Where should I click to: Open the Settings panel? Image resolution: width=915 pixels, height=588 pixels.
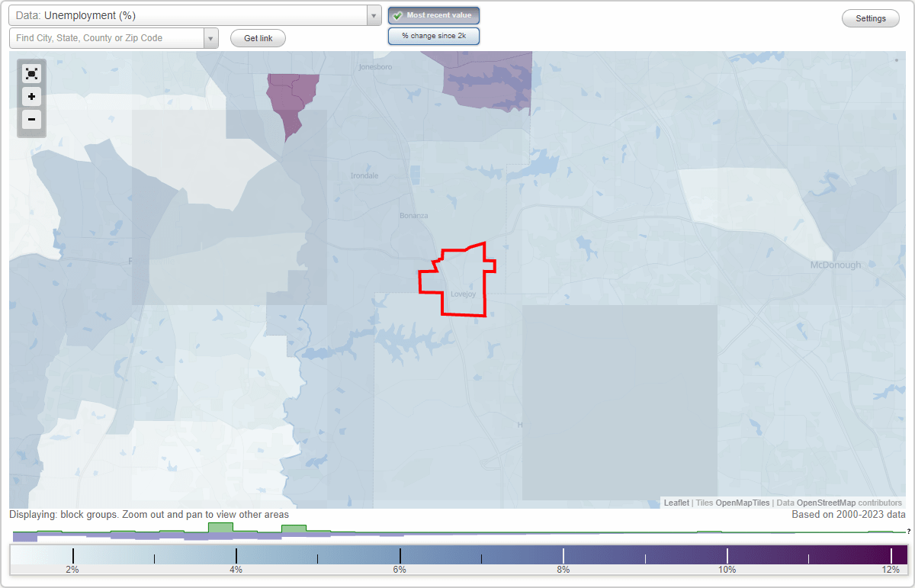870,18
